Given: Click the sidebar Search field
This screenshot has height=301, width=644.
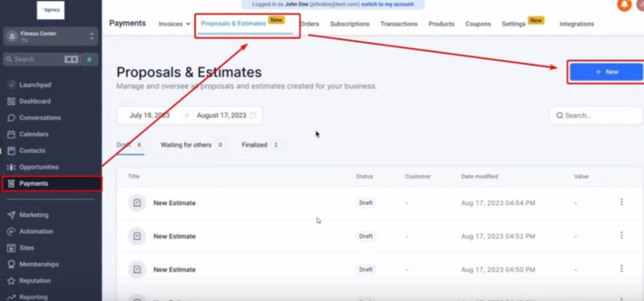Looking at the screenshot, I should pos(41,59).
